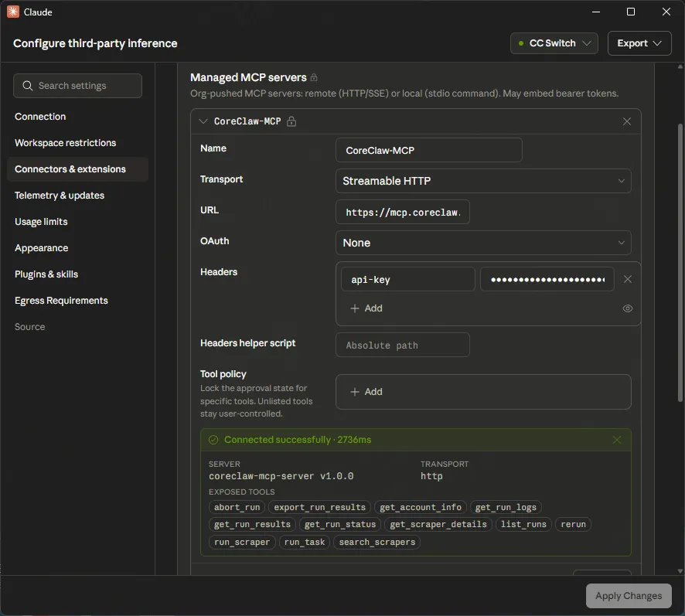Select Source in the sidebar
This screenshot has width=685, height=616.
tap(29, 326)
